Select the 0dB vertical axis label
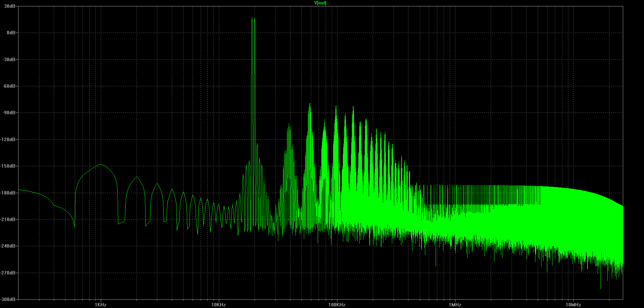Viewport: 644px width, 308px height. pos(11,33)
